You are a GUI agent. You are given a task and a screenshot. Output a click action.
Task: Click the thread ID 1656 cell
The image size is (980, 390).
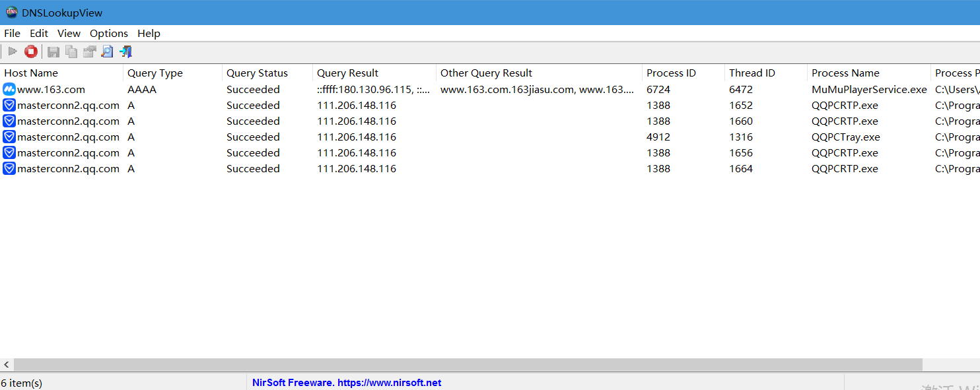[x=741, y=152]
